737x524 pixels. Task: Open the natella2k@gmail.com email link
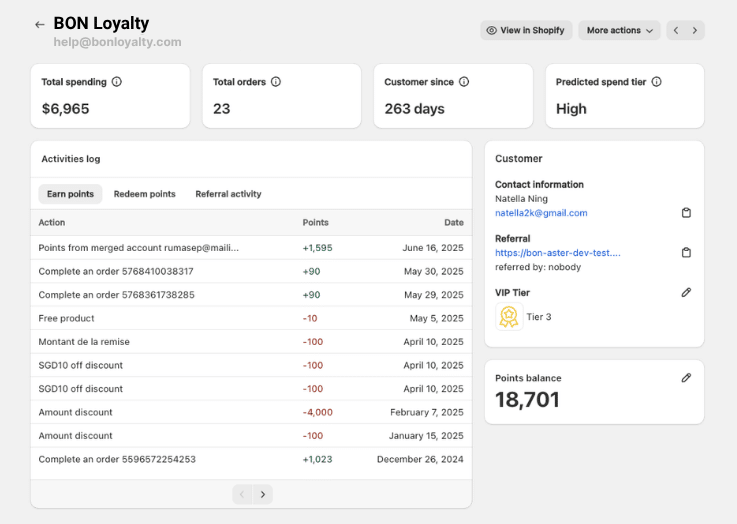tap(541, 213)
